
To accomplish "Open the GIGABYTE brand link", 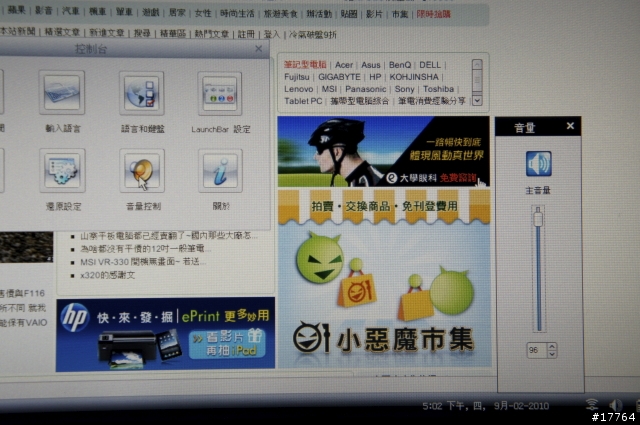I will (339, 77).
